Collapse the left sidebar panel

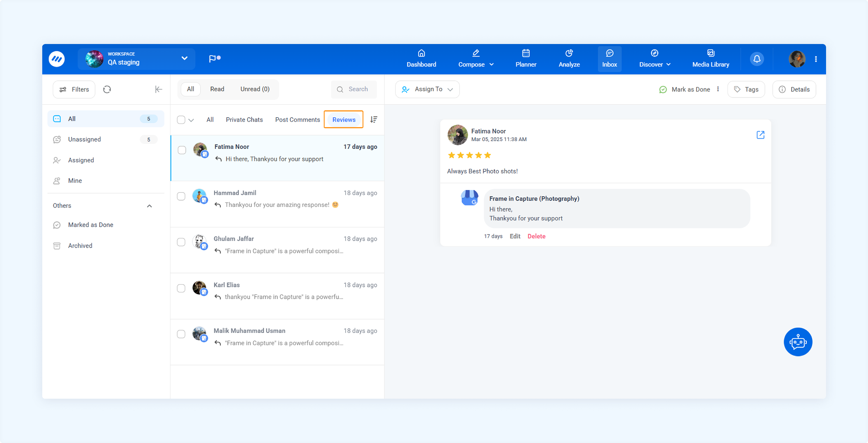(x=158, y=89)
